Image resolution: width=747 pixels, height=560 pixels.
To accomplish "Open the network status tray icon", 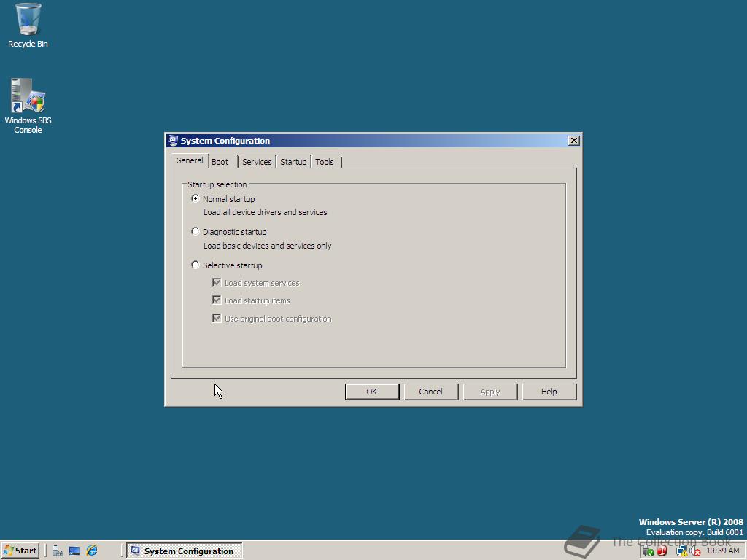I will click(x=682, y=551).
